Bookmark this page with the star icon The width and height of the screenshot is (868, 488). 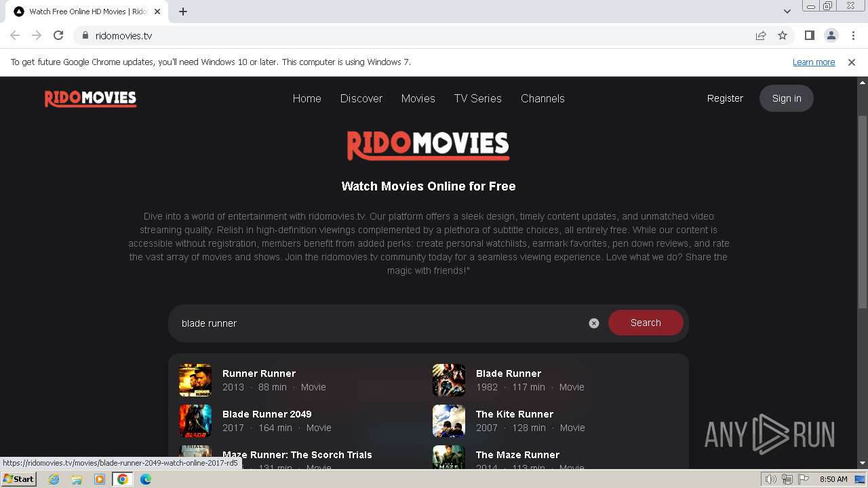click(783, 35)
